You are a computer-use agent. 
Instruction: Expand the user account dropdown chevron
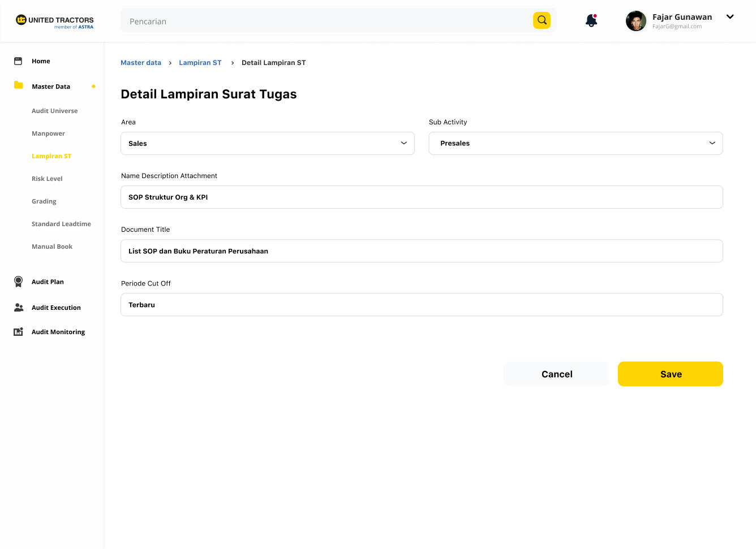(730, 17)
